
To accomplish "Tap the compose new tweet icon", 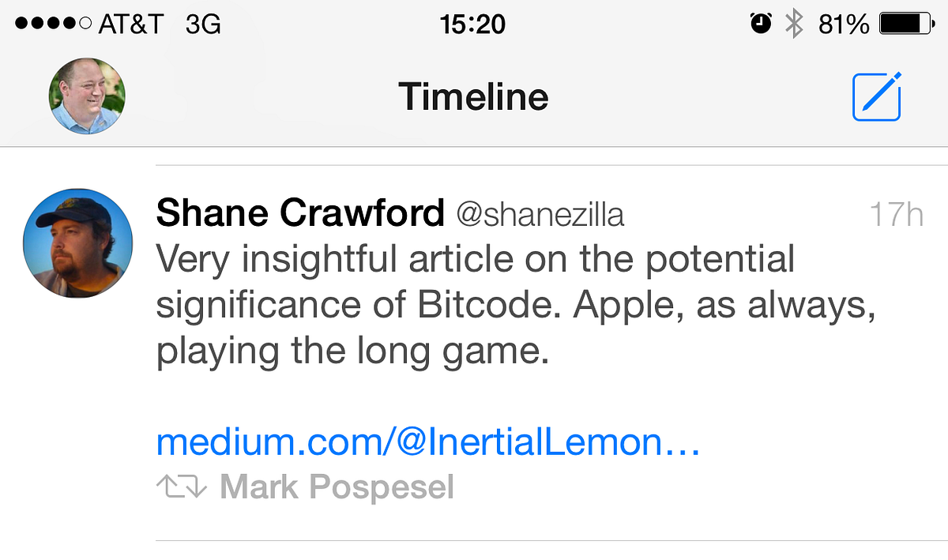I will coord(877,96).
